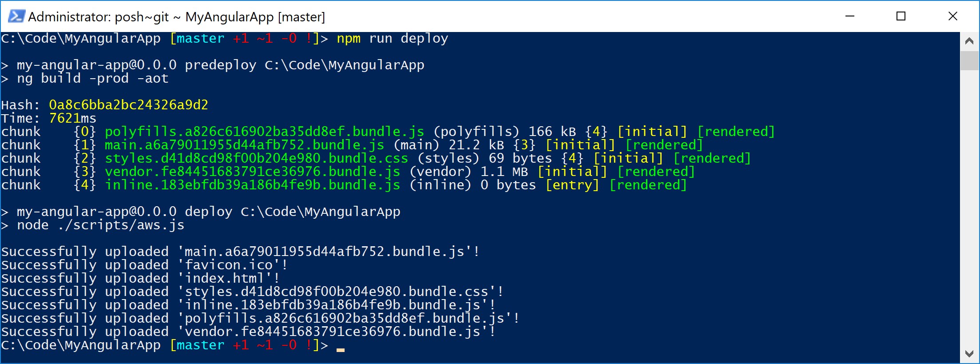Click the vertical scrollbar thumb
This screenshot has width=980, height=364.
[x=969, y=60]
